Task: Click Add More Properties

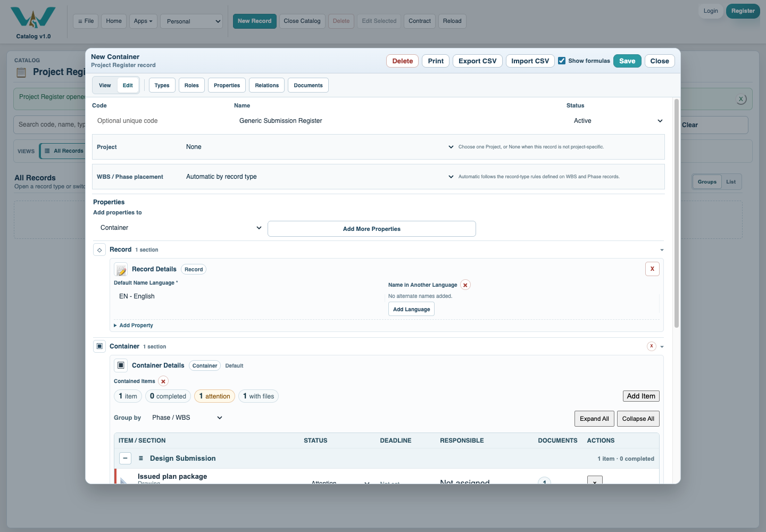Action: click(372, 229)
